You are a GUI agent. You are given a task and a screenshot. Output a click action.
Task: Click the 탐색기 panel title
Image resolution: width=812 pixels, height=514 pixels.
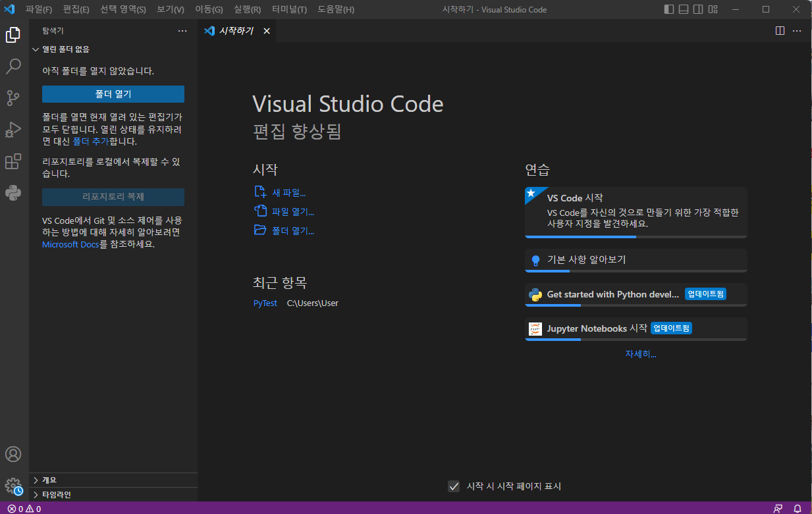(x=53, y=31)
